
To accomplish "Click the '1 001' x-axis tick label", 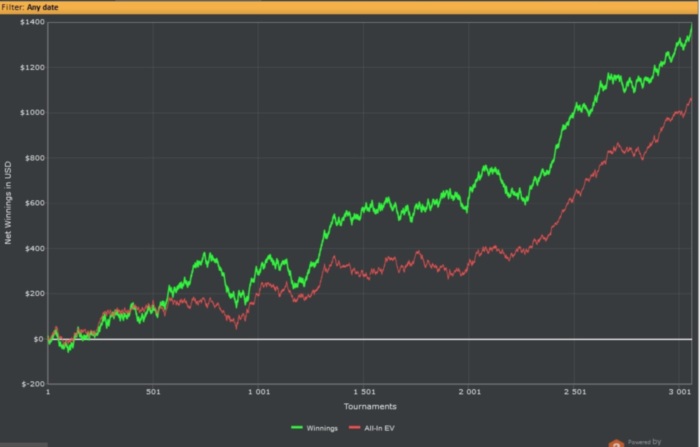I will 259,392.
